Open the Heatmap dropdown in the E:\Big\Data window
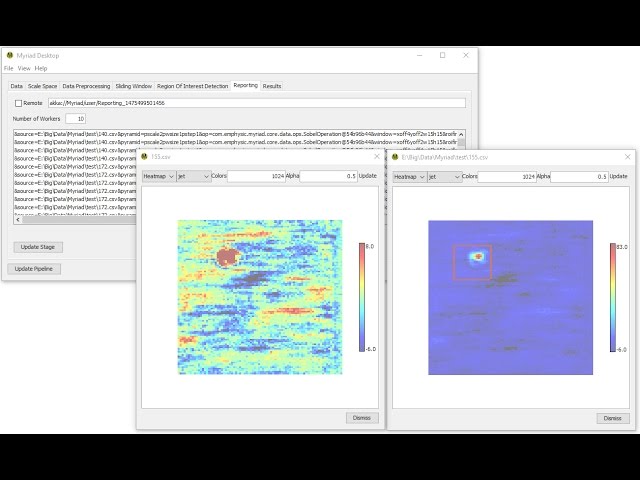The height and width of the screenshot is (480, 640). (409, 177)
